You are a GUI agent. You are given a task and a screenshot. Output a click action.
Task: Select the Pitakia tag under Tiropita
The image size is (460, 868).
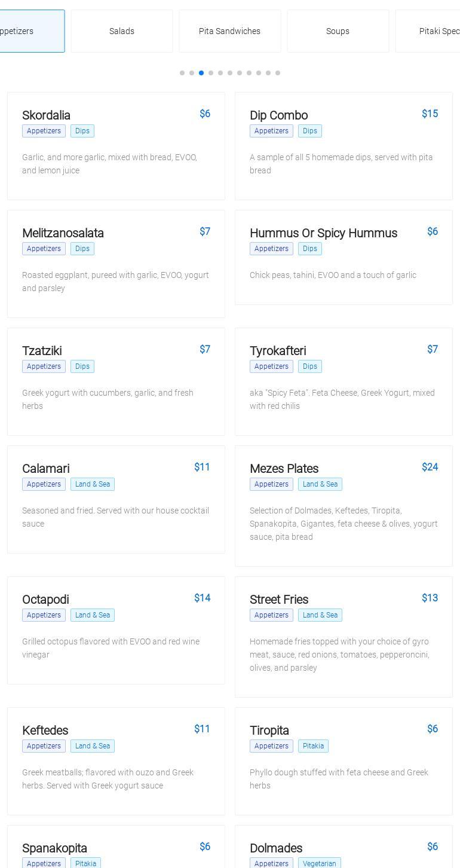coord(313,746)
